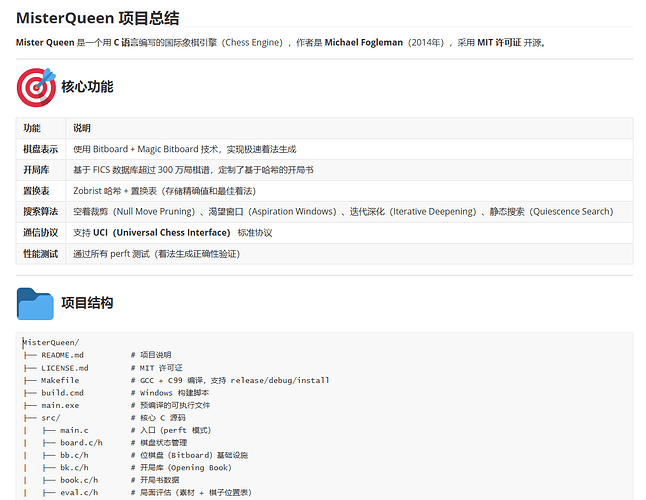Click the 'GCC + C99 编译' Makefile comment

point(230,380)
